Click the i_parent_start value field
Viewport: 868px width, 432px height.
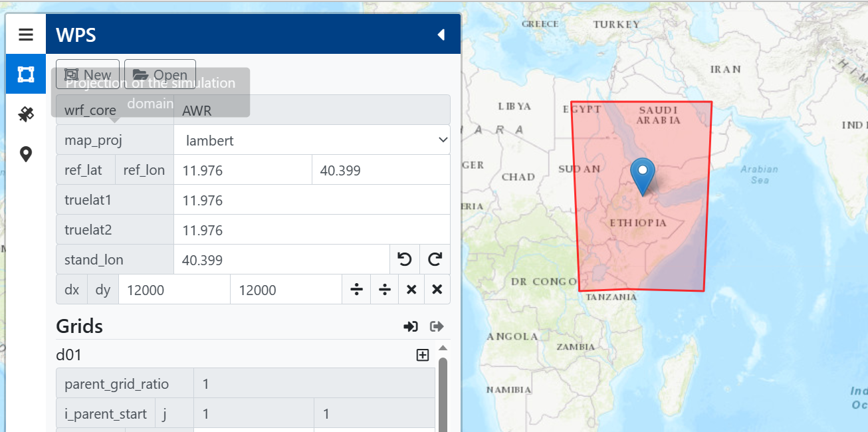(x=254, y=414)
